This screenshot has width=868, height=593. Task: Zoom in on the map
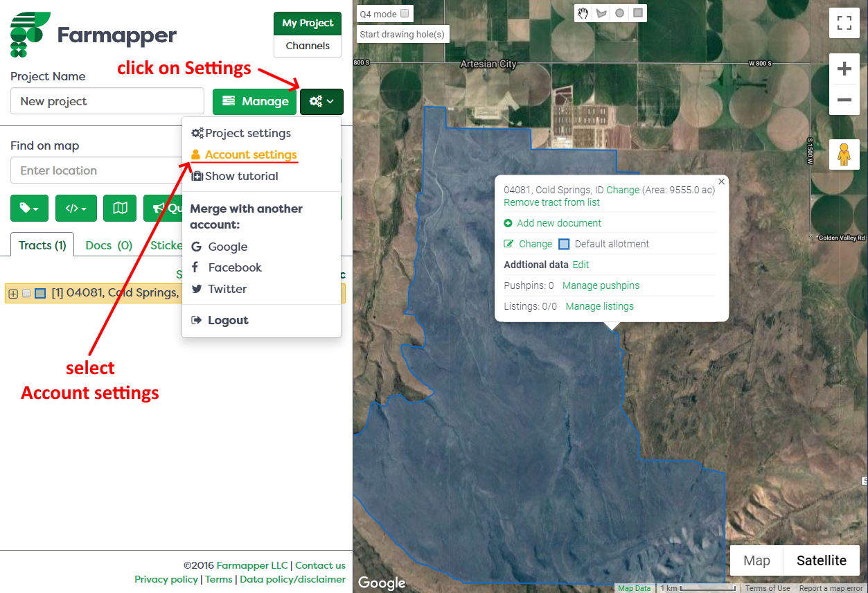844,69
